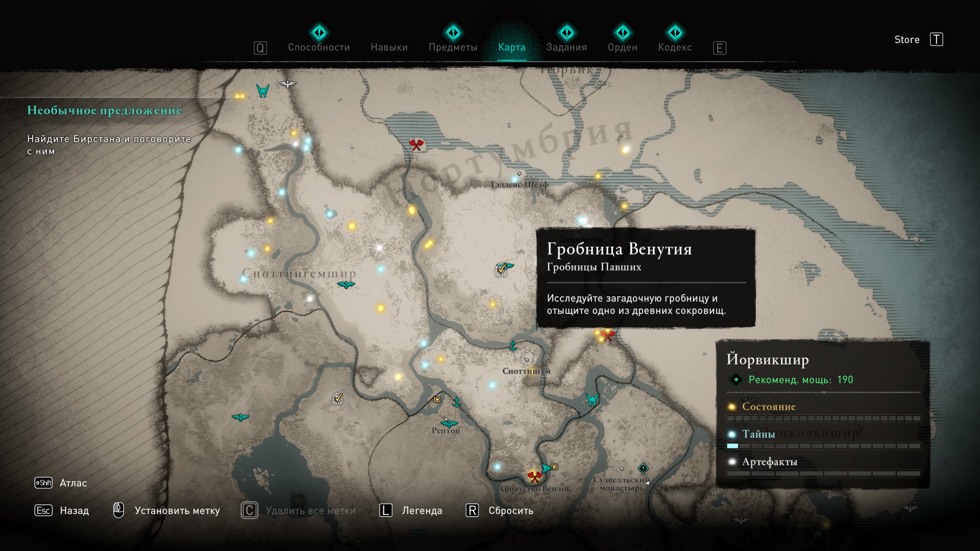Open the Store button
The width and height of the screenshot is (980, 551).
[907, 39]
